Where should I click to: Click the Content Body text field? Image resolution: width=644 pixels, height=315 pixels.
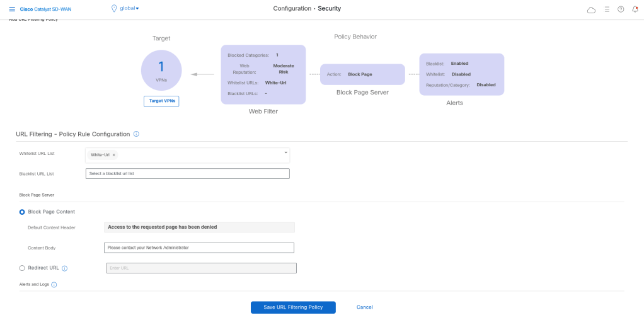[199, 248]
